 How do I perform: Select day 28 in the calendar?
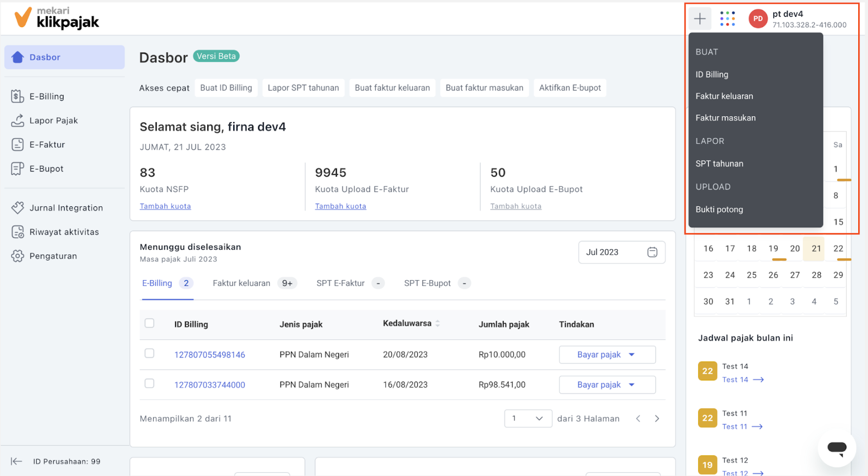(816, 275)
